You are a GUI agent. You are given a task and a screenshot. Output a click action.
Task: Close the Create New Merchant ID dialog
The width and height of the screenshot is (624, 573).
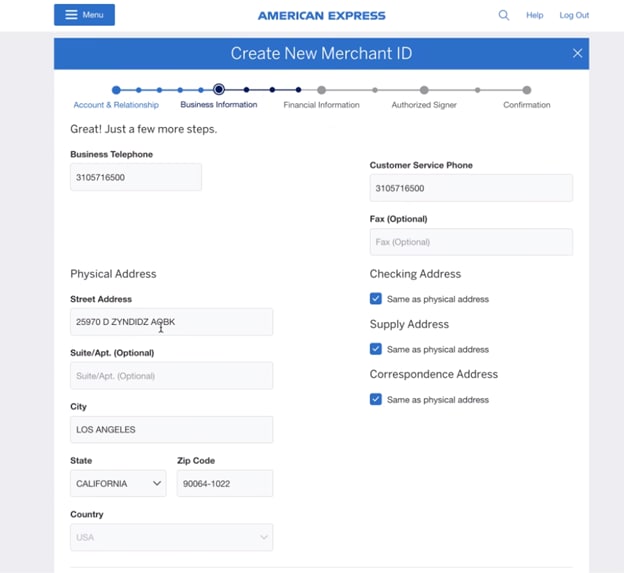click(x=577, y=53)
